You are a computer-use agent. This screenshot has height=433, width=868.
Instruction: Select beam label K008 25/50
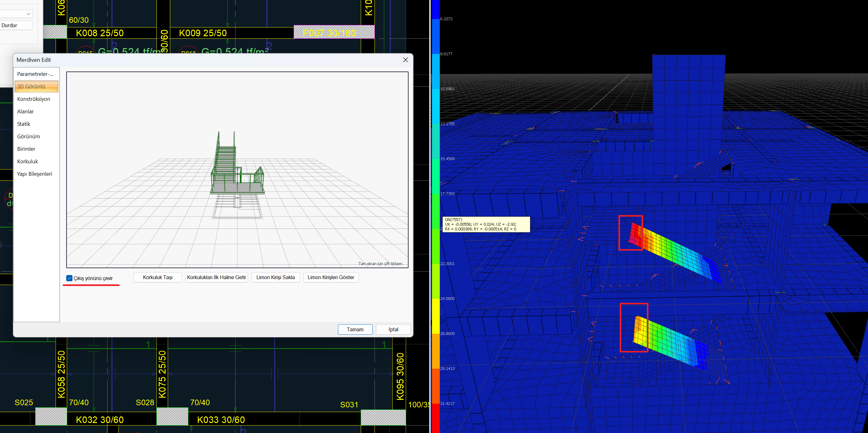point(100,33)
